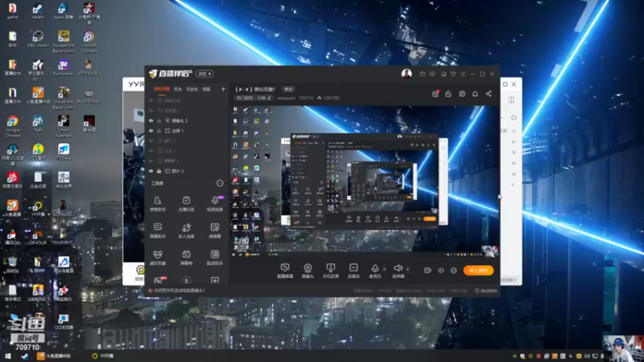644x362 pixels.
Task: Open Google Chrome desktop shortcut
Action: (12, 126)
